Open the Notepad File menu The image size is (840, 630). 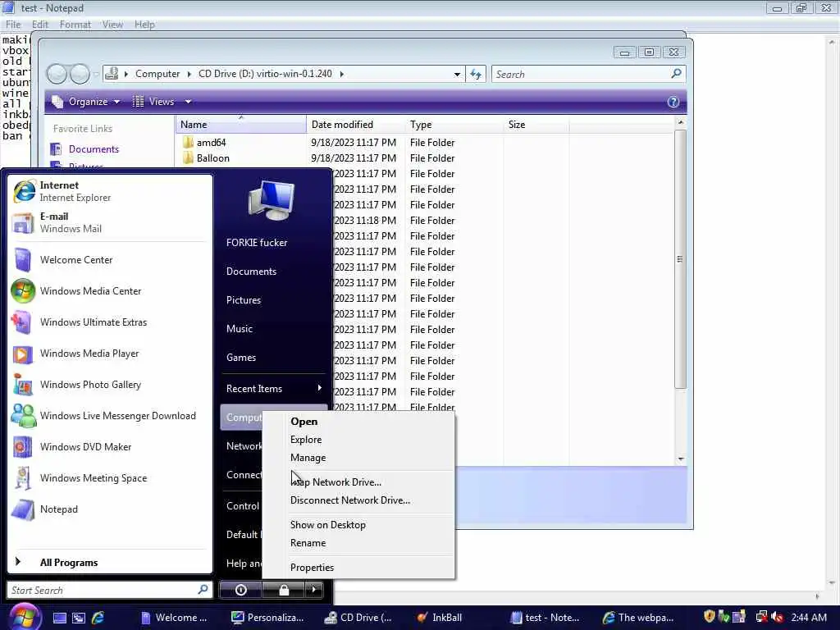[13, 24]
